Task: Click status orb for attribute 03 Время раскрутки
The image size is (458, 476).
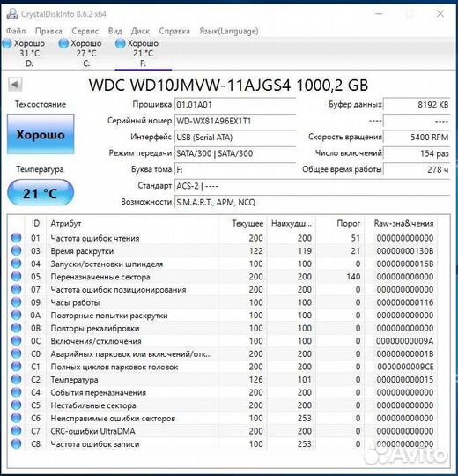Action: tap(17, 250)
